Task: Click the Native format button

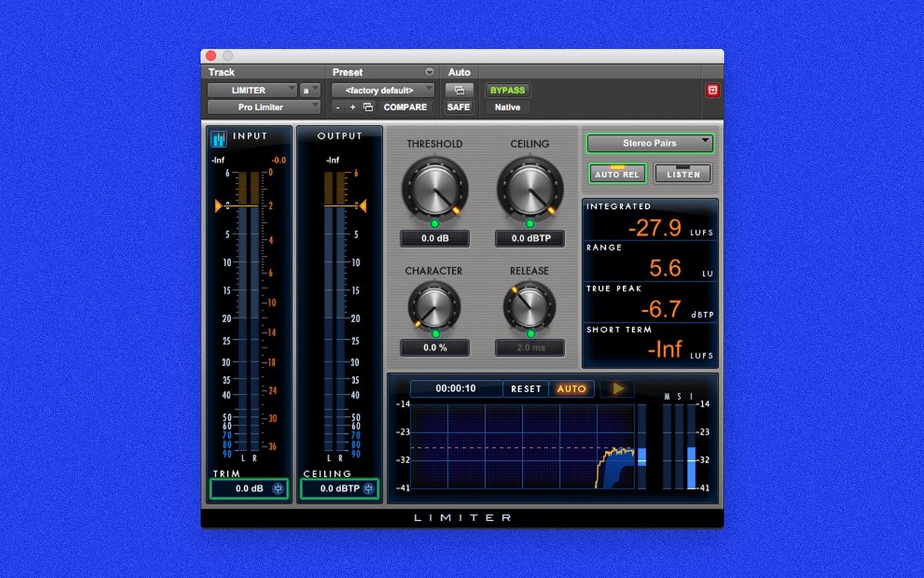Action: (x=507, y=107)
